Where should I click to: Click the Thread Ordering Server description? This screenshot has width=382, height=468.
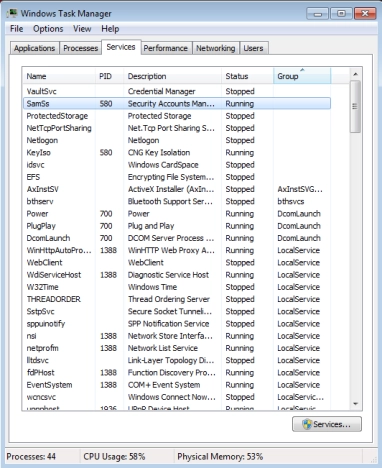(169, 299)
